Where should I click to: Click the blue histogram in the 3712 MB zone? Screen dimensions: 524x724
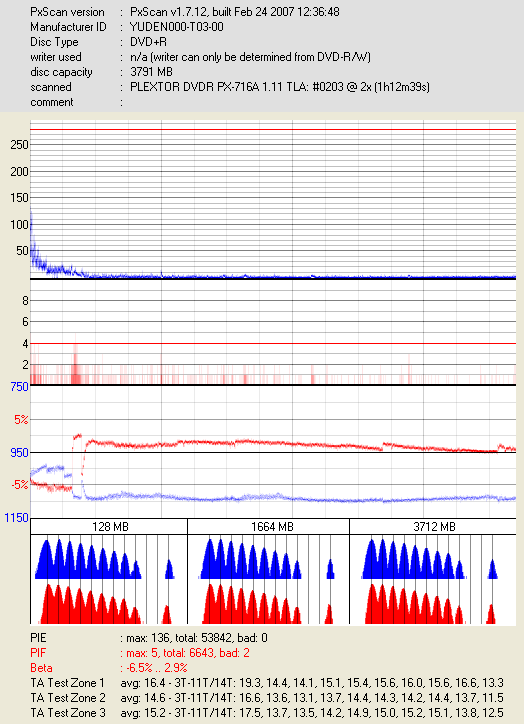[413, 560]
